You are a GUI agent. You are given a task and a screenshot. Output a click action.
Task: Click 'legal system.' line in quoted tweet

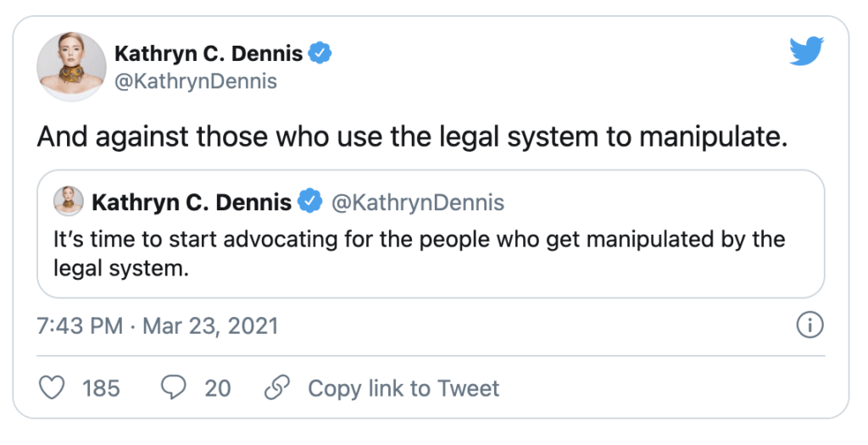121,269
